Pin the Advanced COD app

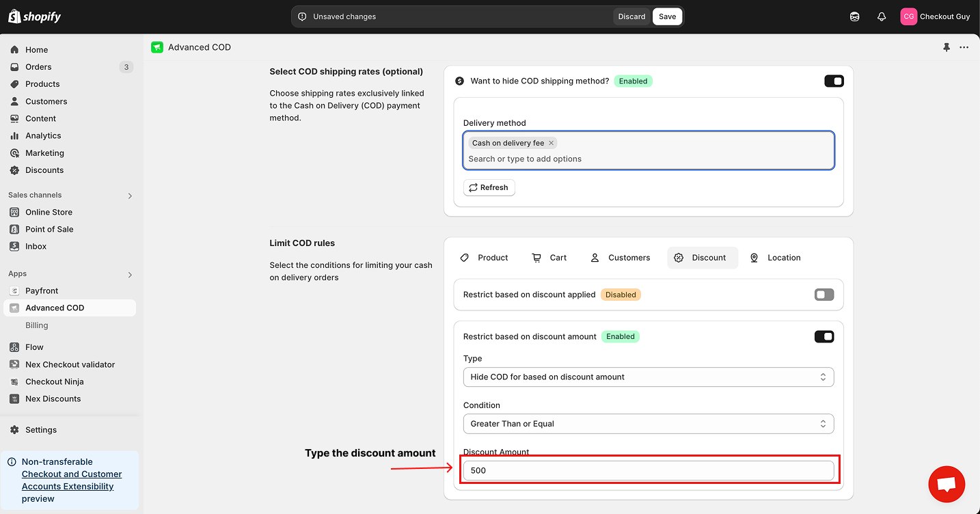[x=947, y=47]
